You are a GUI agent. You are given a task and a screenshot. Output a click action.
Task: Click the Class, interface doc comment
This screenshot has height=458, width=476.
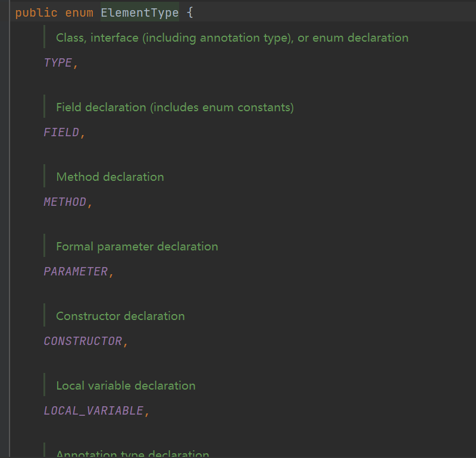(232, 38)
